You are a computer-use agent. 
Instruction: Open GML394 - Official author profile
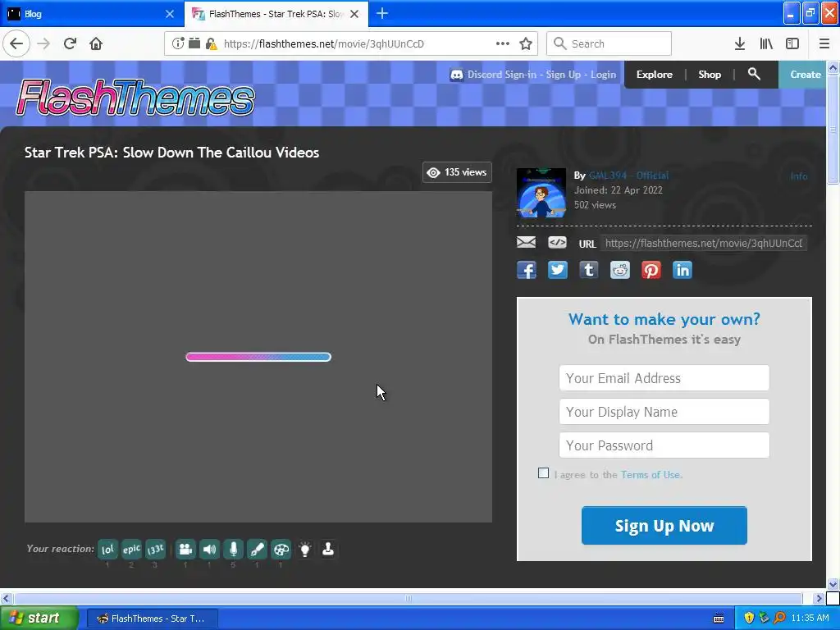(628, 176)
